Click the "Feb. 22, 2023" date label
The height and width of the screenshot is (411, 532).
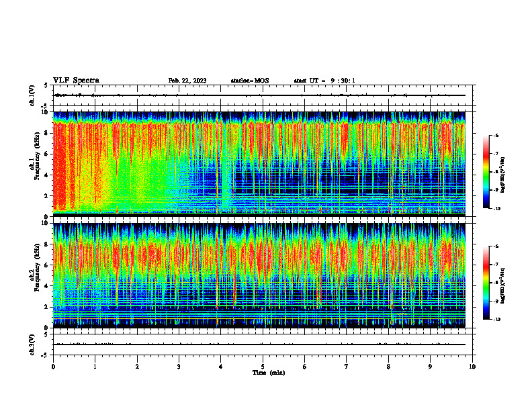[187, 81]
